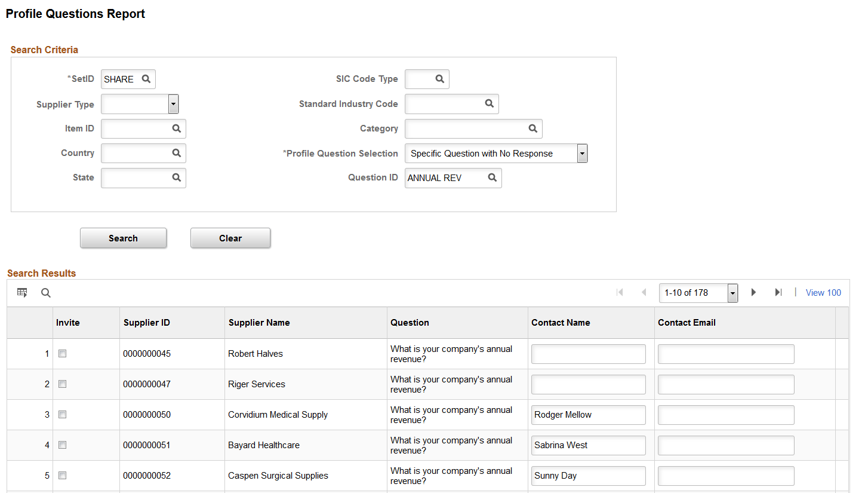Screen dimensions: 868x493
Task: Jump to last page of results
Action: point(778,292)
